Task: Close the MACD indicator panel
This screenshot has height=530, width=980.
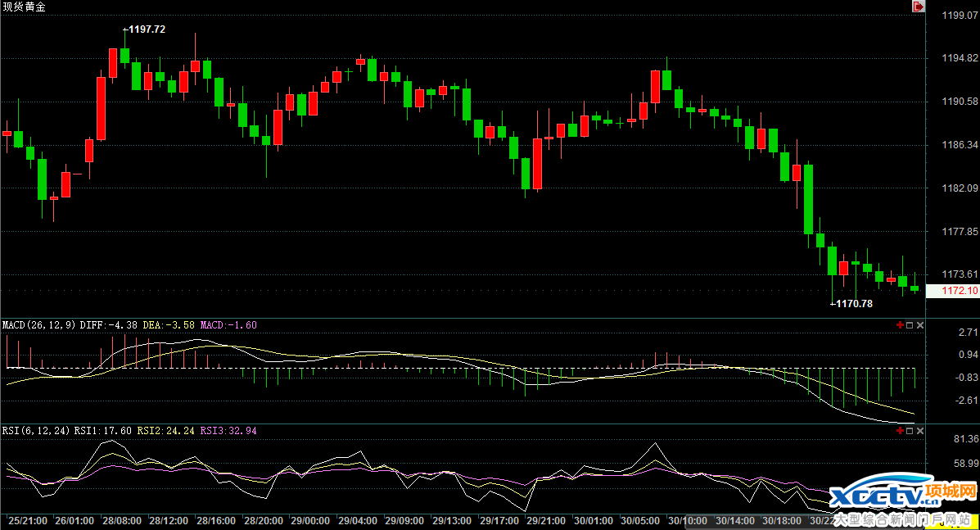Action: tap(919, 325)
